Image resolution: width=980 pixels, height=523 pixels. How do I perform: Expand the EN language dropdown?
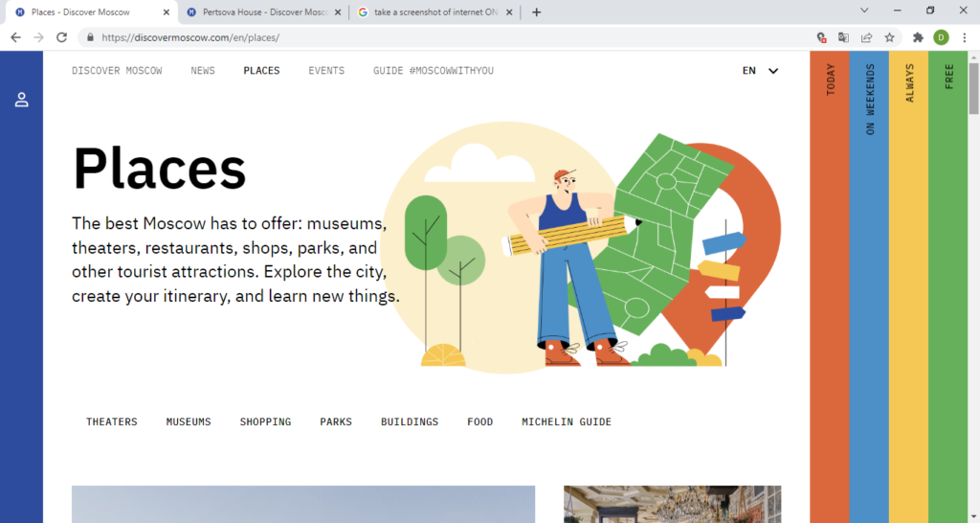[760, 71]
